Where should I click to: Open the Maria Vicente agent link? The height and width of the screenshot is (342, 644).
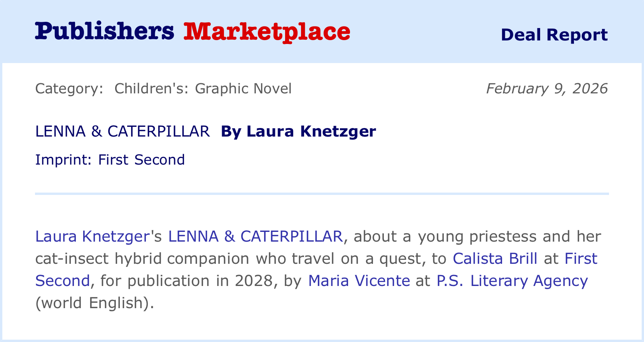click(x=359, y=281)
